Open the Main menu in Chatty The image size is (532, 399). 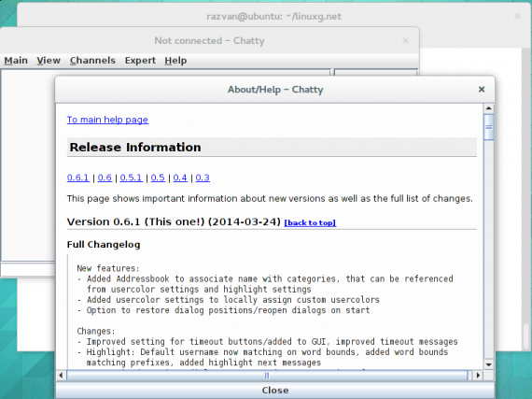16,61
